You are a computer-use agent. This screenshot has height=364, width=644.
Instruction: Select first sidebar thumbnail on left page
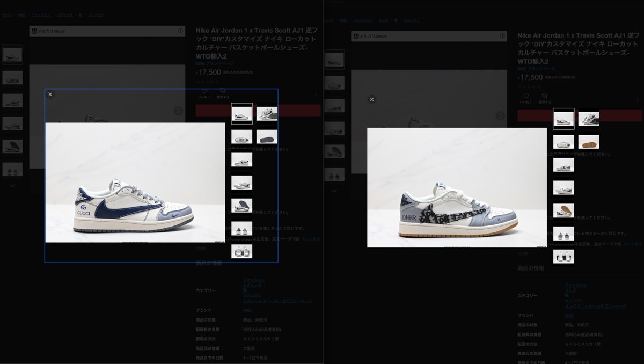click(x=12, y=54)
